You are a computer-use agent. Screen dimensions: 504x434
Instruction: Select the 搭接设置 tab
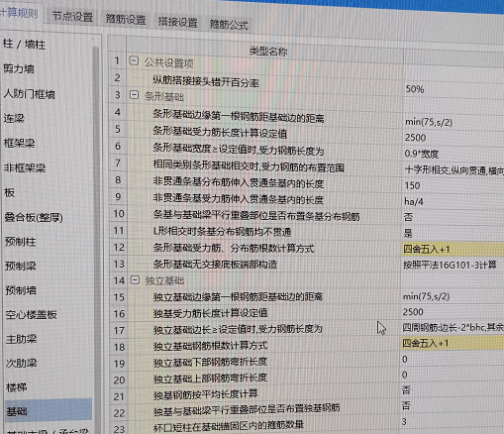point(177,22)
